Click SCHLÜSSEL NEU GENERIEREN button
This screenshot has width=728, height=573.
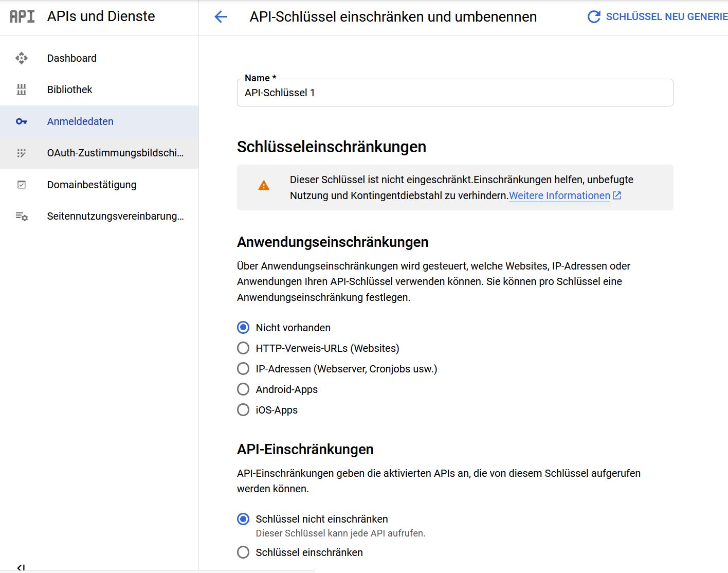658,16
